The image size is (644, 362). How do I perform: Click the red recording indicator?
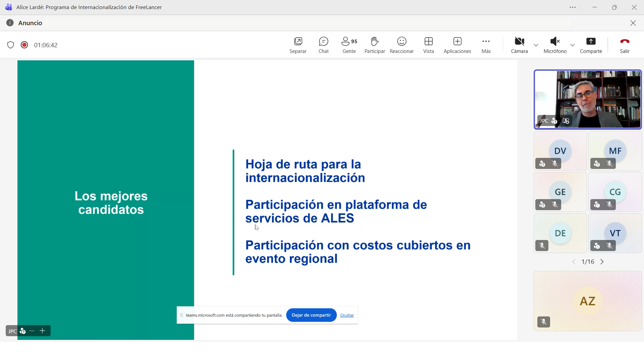[24, 45]
